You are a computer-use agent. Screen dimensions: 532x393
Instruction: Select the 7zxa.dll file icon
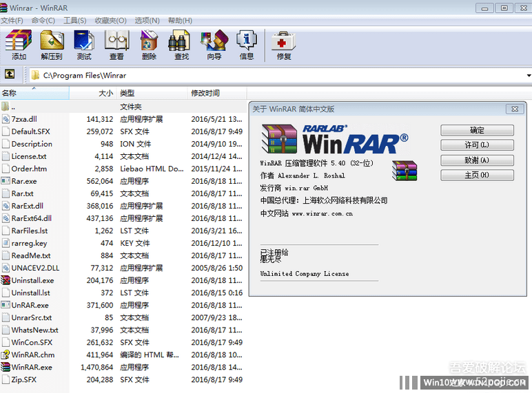tap(6, 119)
